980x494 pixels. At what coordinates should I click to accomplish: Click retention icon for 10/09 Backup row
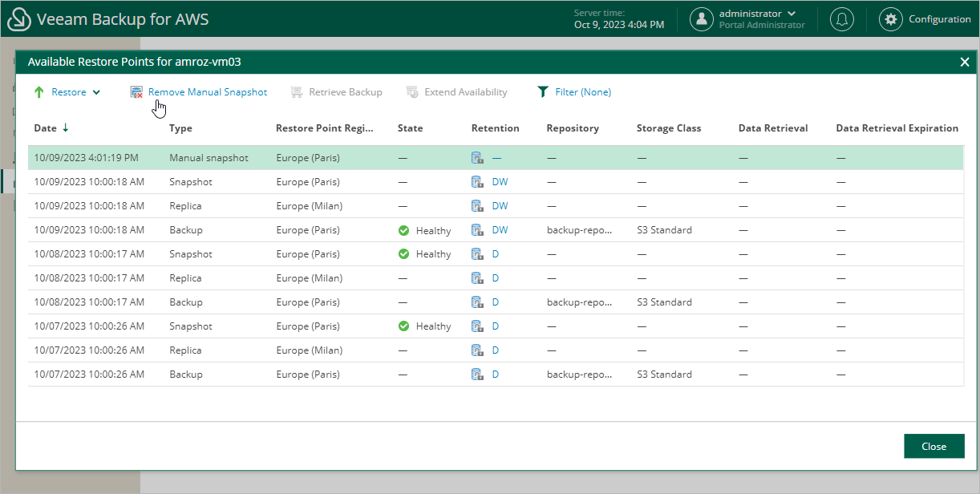pos(477,230)
